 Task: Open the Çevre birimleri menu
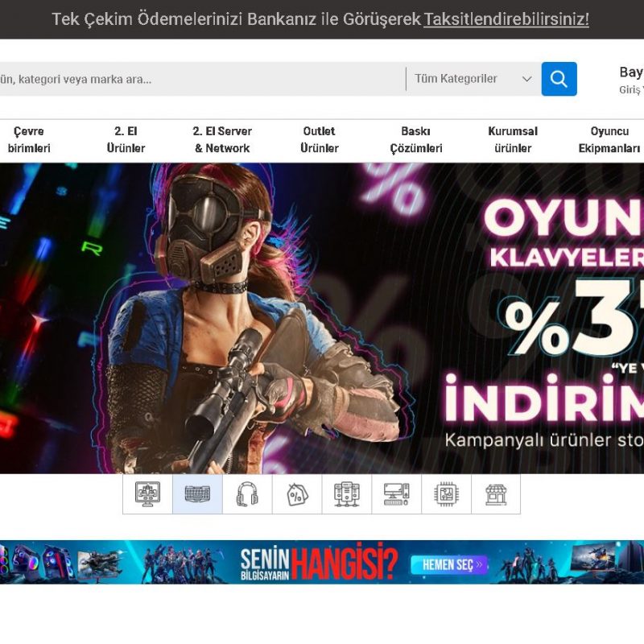[x=29, y=139]
